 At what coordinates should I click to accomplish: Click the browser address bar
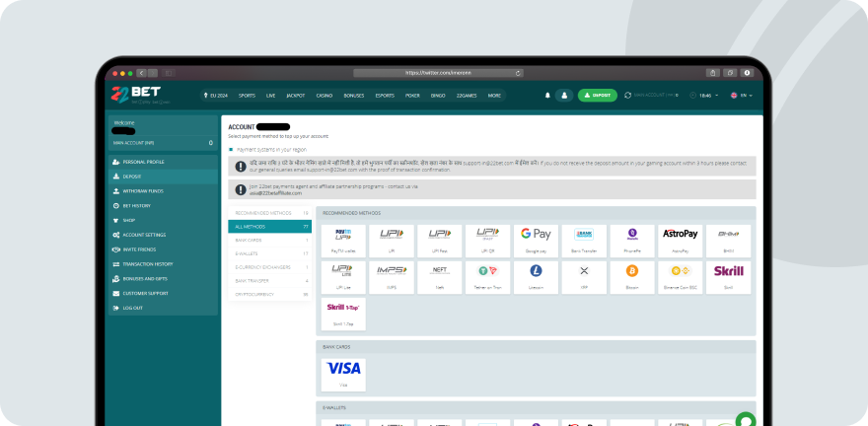(x=438, y=73)
